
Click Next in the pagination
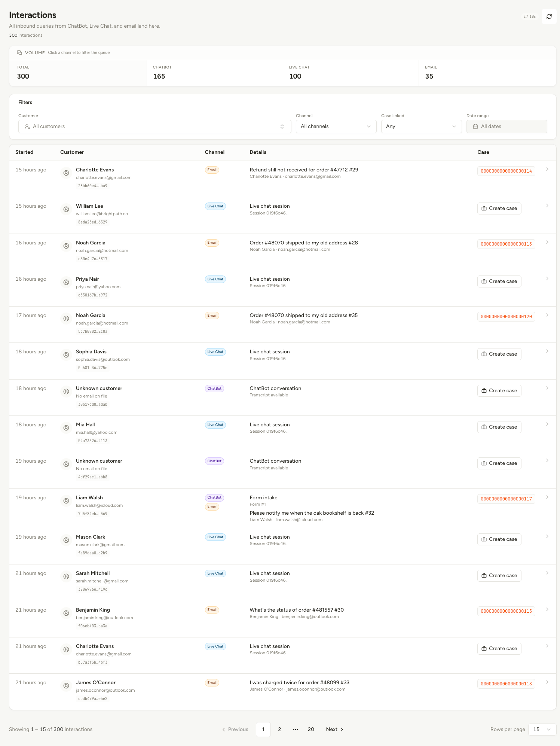[334, 729]
